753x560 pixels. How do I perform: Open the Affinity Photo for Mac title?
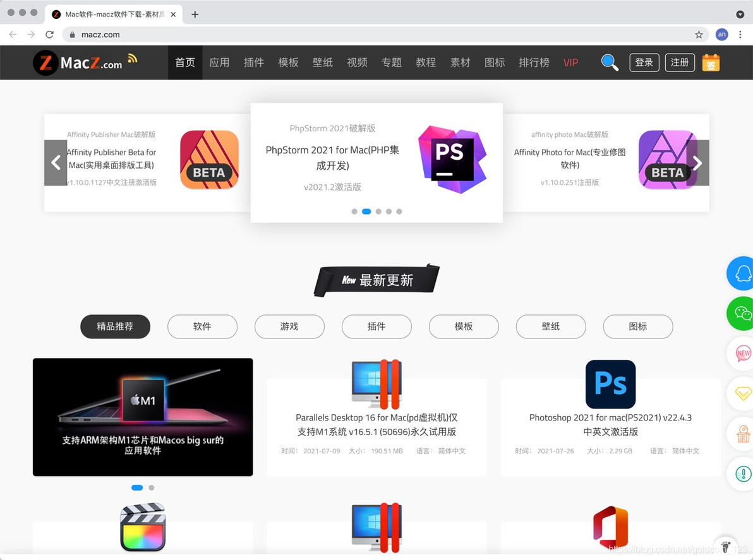(570, 158)
